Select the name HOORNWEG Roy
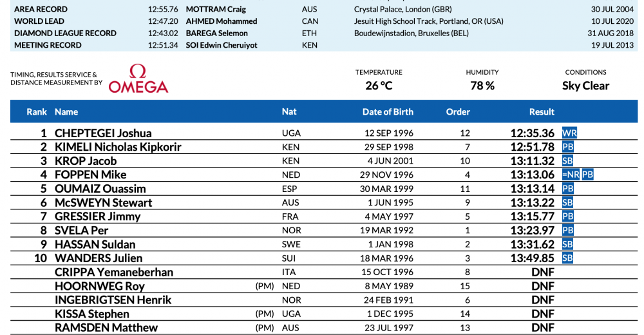This screenshot has height=335, width=644. click(x=100, y=286)
